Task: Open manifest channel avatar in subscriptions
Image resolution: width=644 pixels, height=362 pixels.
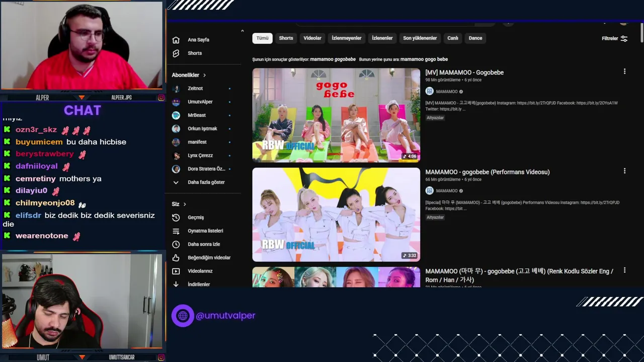Action: (176, 142)
